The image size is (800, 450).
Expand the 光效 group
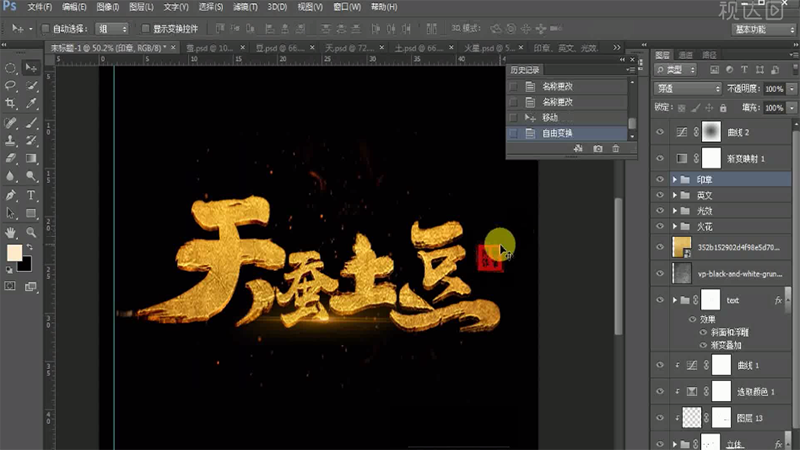click(674, 211)
